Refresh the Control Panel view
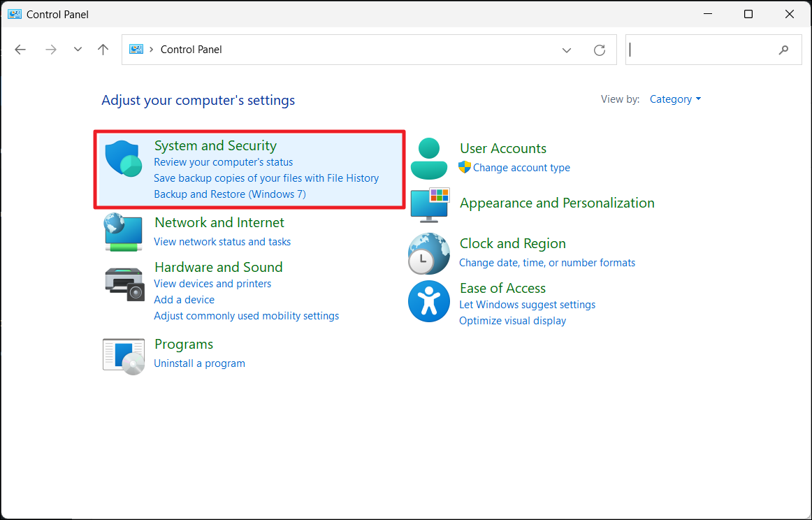The width and height of the screenshot is (812, 520). coord(599,50)
